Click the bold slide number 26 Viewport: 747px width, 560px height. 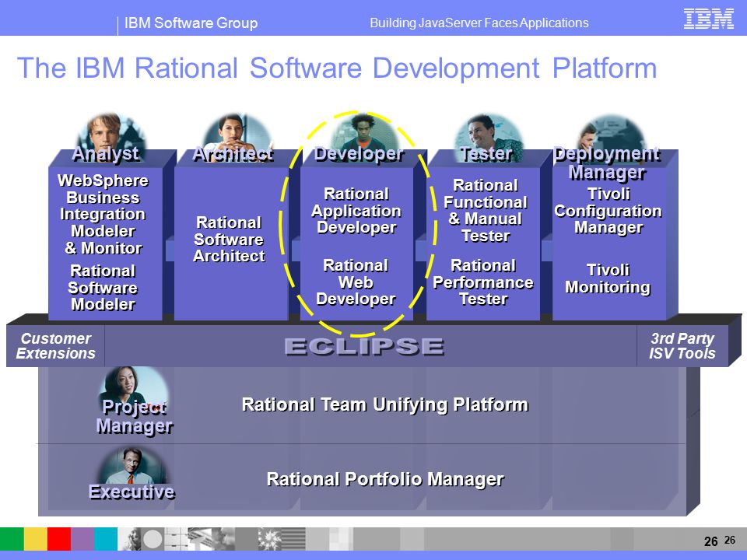[710, 541]
